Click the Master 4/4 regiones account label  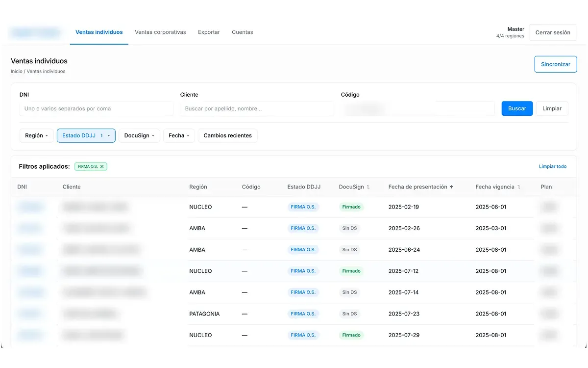pos(510,32)
